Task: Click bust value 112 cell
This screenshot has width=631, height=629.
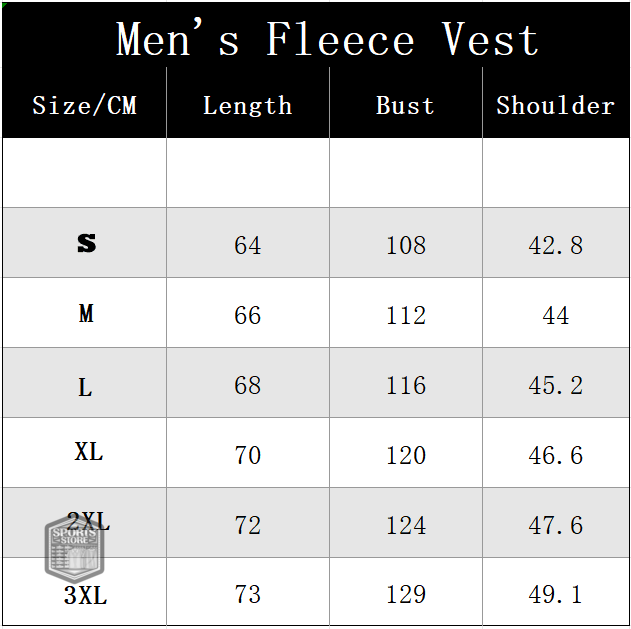Action: tap(406, 313)
